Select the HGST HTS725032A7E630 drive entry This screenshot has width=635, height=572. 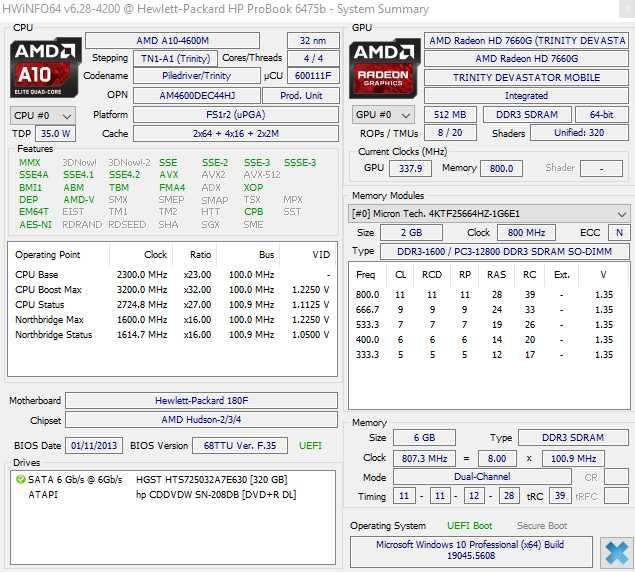(212, 480)
